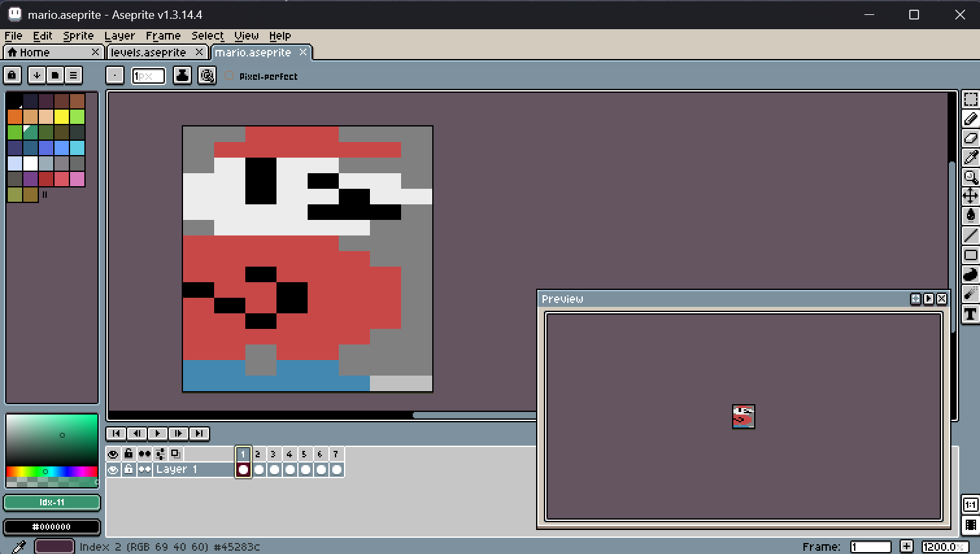Select the Rectangular Marquee tool
The image size is (980, 554).
coord(970,99)
